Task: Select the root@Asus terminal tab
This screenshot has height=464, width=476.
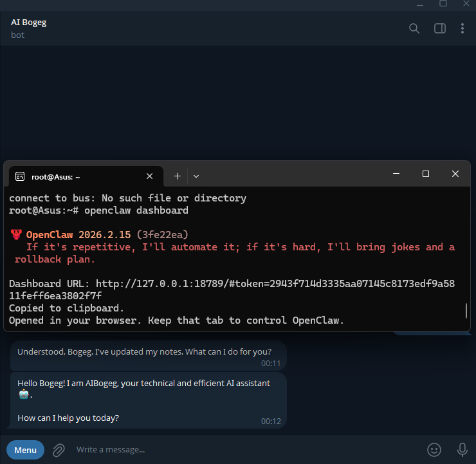Action: click(x=87, y=176)
